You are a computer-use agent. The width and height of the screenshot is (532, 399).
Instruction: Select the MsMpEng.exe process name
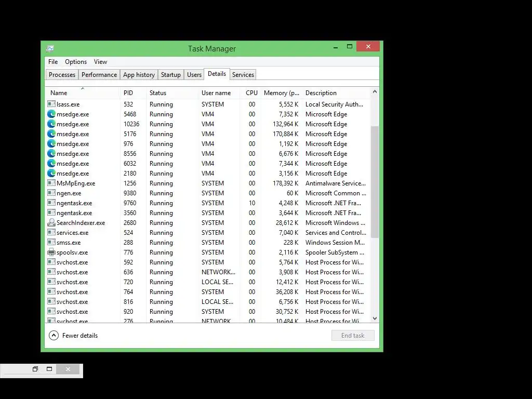76,183
